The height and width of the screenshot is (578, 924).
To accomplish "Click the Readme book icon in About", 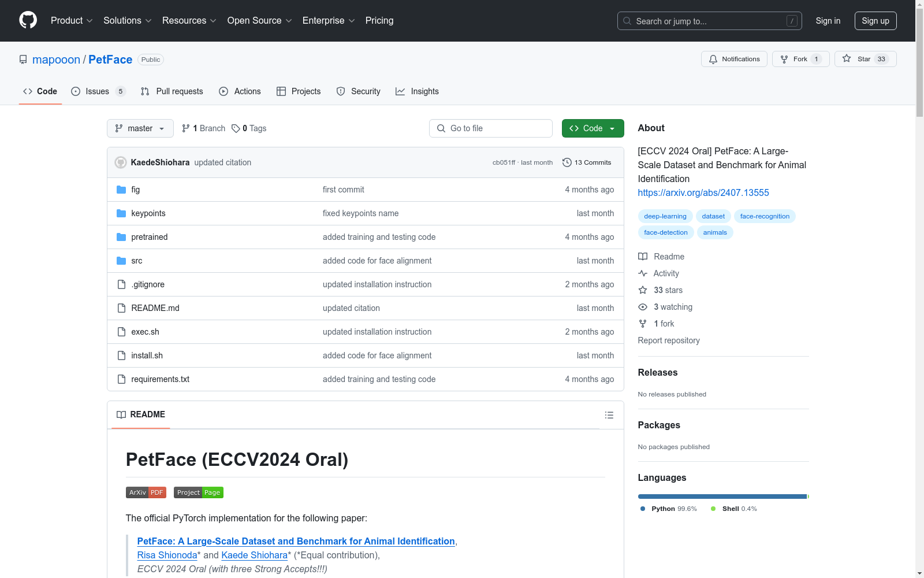I will click(643, 257).
